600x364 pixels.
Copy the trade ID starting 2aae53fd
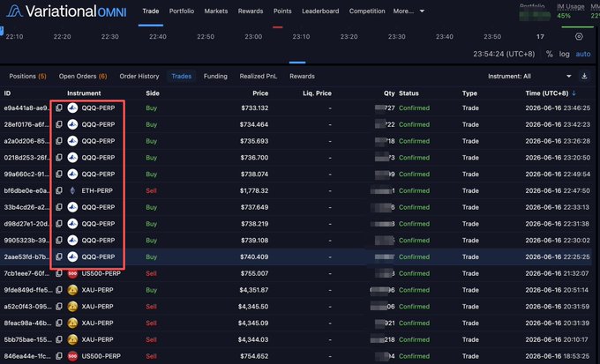pyautogui.click(x=59, y=256)
